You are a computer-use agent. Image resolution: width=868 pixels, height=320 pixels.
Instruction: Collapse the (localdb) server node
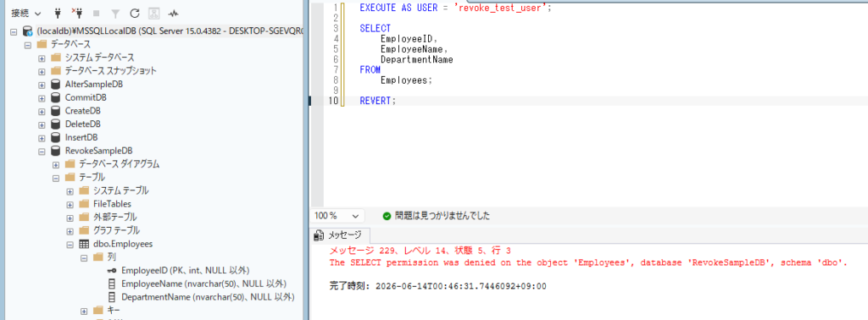14,31
